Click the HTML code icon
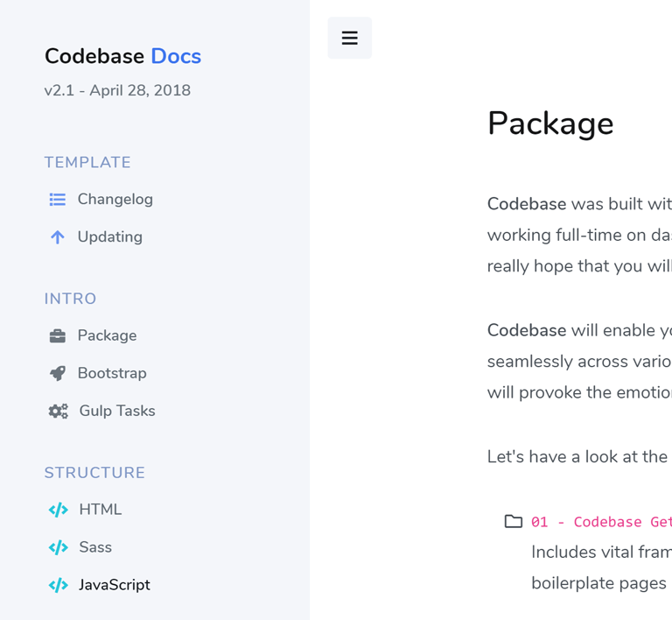Screen dimensions: 672x620 tap(58, 510)
